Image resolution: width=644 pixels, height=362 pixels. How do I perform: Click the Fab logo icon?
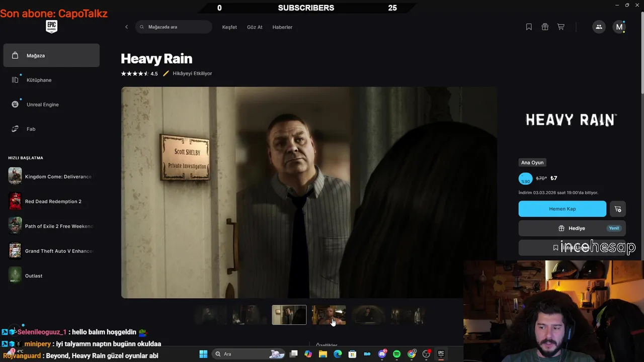click(15, 129)
